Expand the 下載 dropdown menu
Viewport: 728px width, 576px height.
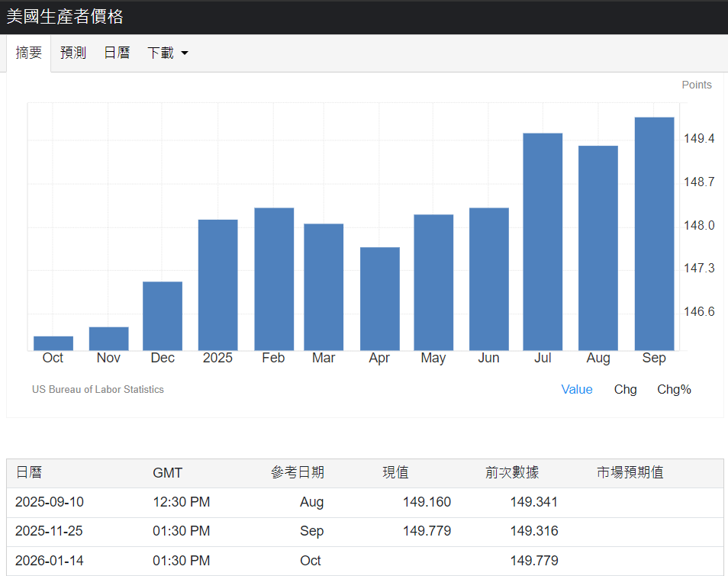point(167,53)
